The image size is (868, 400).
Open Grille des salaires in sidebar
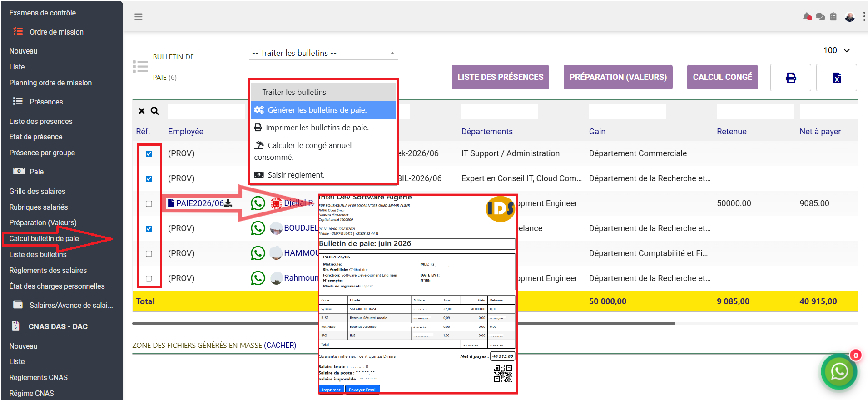(37, 191)
